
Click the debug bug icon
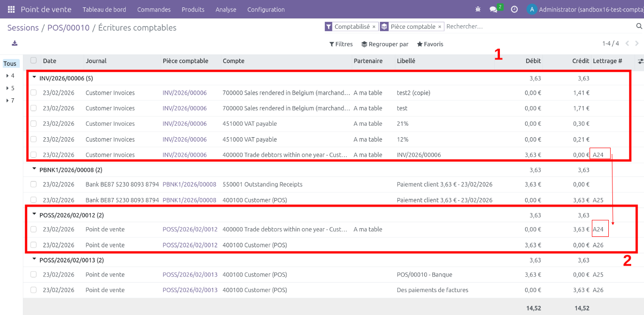[x=478, y=9]
